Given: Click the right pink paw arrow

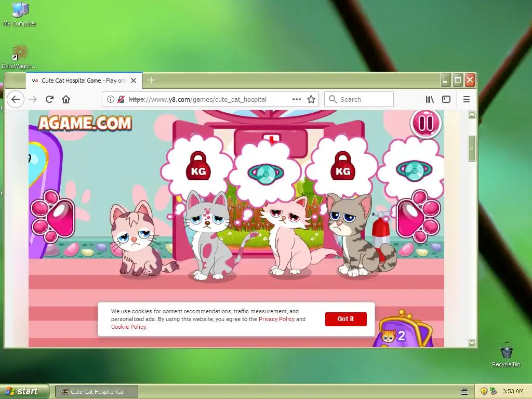Looking at the screenshot, I should coord(418,217).
